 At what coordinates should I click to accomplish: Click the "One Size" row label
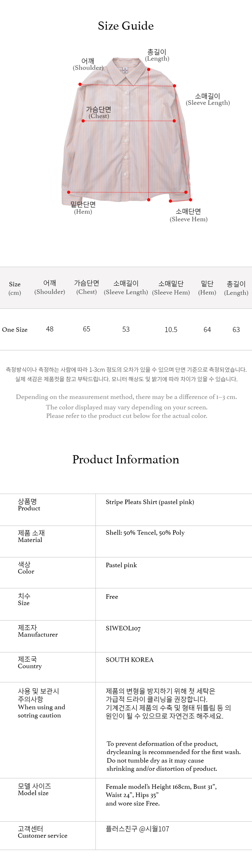(15, 330)
